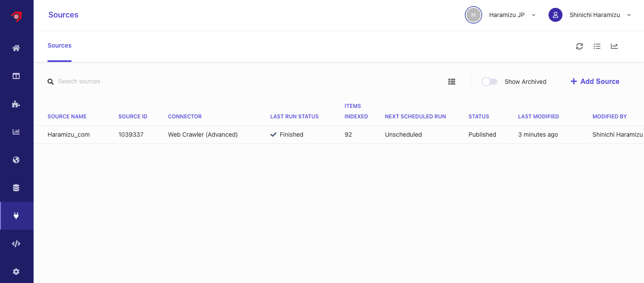Viewport: 644px width, 283px height.
Task: Toggle the Show Archived switch
Action: [x=489, y=82]
